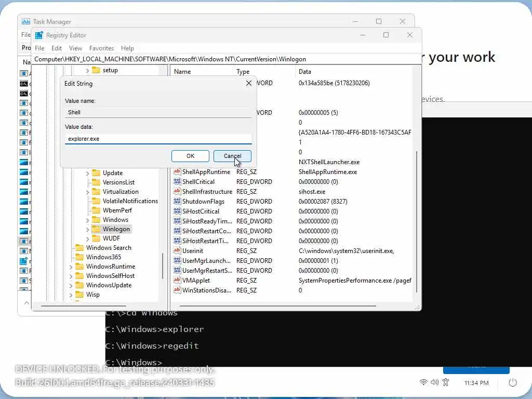Cancel the Edit String dialog
This screenshot has width=532, height=399.
(232, 156)
